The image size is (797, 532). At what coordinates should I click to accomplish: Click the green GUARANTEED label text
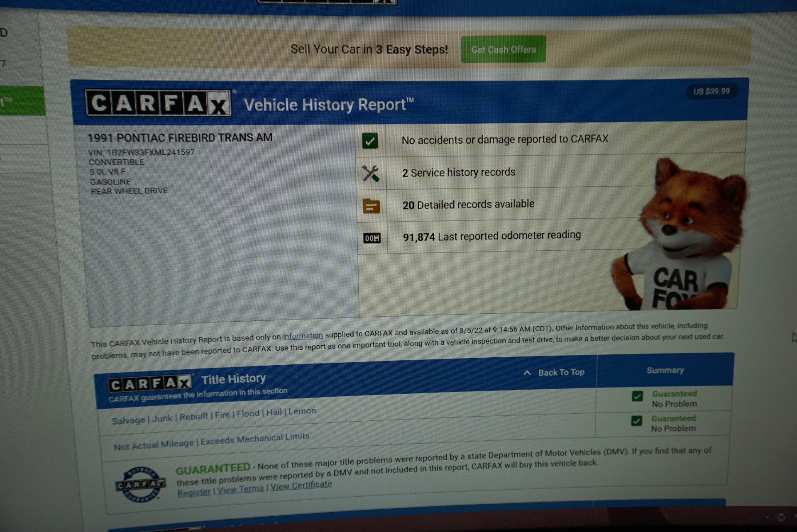click(x=213, y=469)
